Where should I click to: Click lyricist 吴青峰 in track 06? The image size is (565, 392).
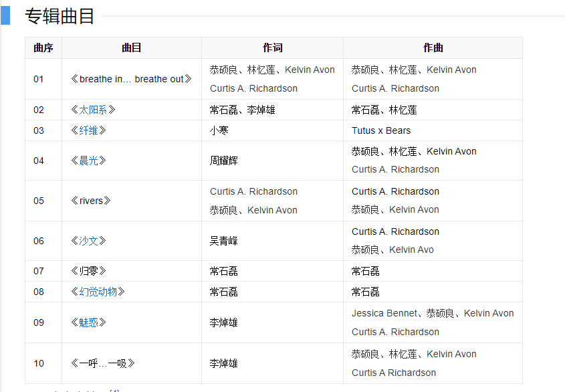coord(224,241)
